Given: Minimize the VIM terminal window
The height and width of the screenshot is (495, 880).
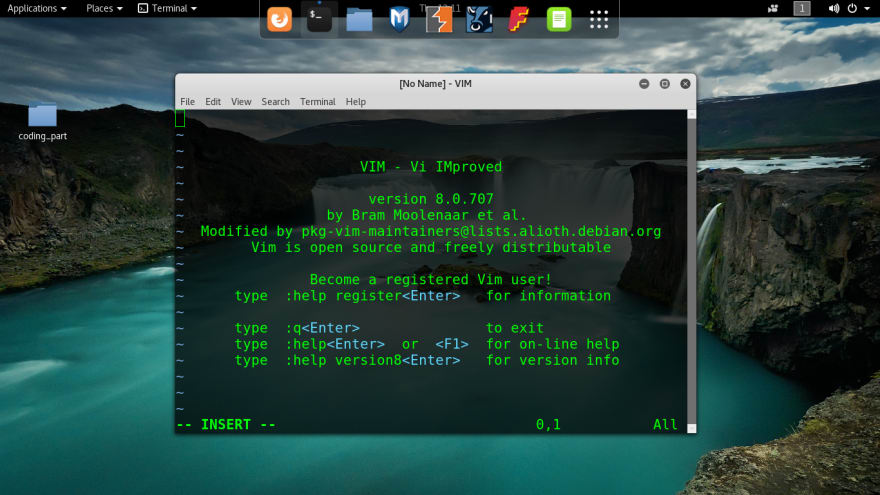Looking at the screenshot, I should 644,84.
